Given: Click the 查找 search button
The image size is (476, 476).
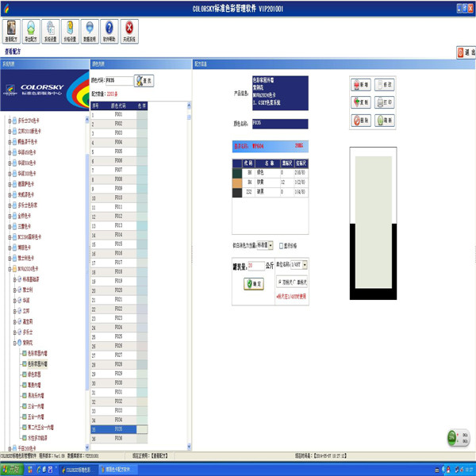Looking at the screenshot, I should point(144,81).
